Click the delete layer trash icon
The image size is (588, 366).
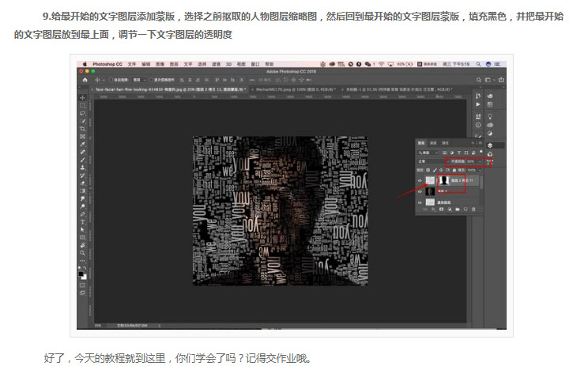click(x=473, y=209)
